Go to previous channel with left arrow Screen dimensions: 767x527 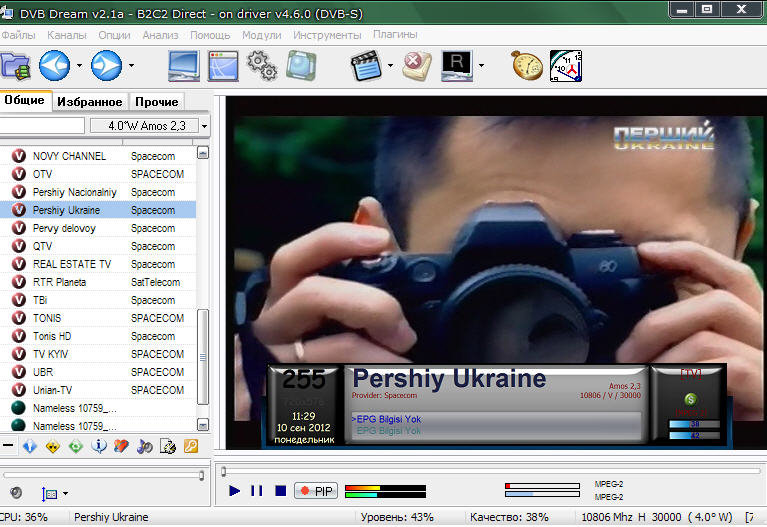pyautogui.click(x=54, y=66)
